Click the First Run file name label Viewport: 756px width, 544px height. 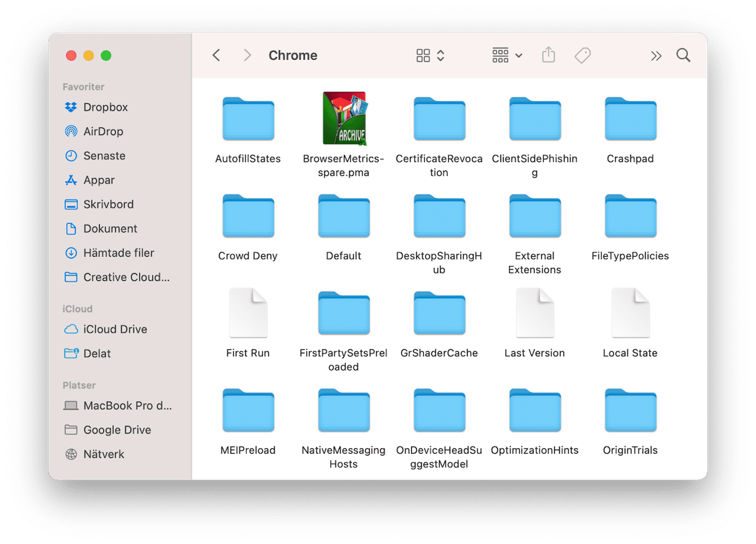coord(248,353)
